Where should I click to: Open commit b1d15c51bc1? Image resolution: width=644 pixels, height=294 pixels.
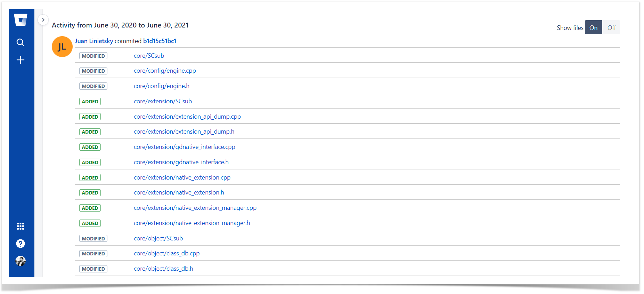point(160,41)
